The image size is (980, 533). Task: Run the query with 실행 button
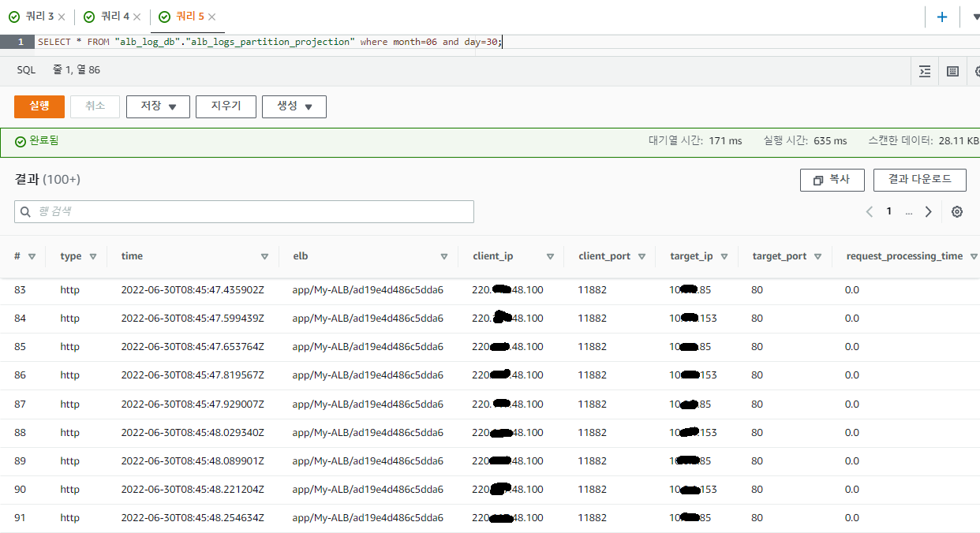39,106
